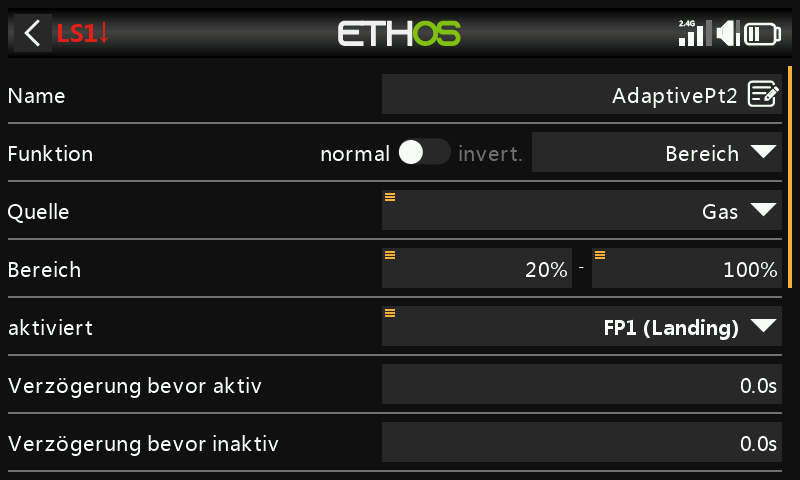This screenshot has height=480, width=800.
Task: Go back using the left chevron arrow
Action: click(33, 34)
